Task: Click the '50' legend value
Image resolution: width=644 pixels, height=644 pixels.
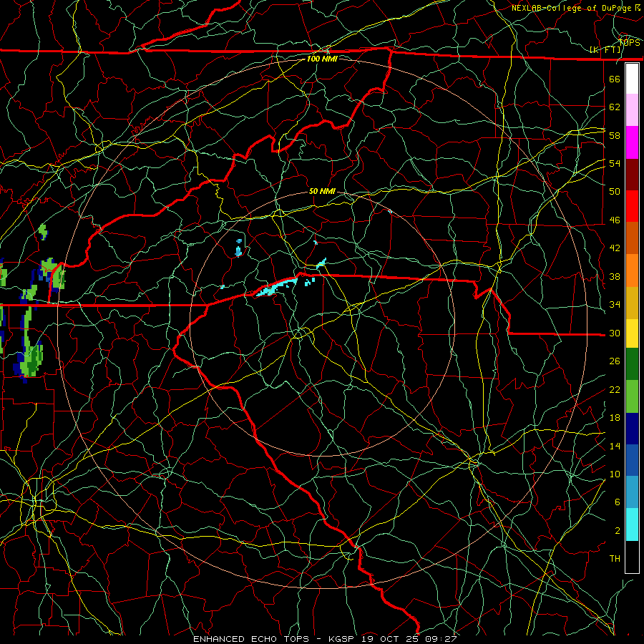Action: (x=615, y=191)
